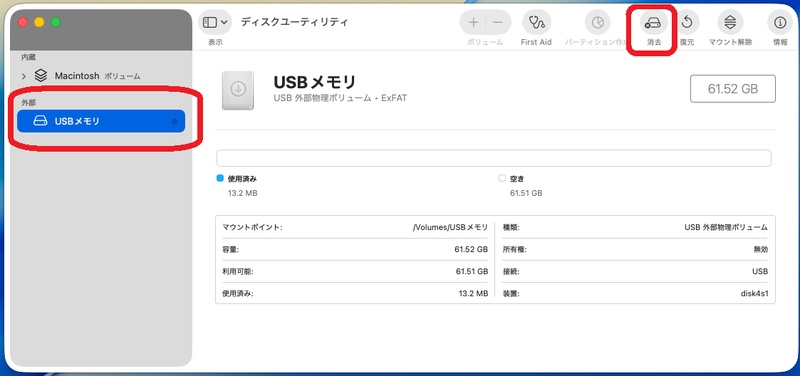800x376 pixels.
Task: Add a volume with the plus button
Action: [473, 22]
